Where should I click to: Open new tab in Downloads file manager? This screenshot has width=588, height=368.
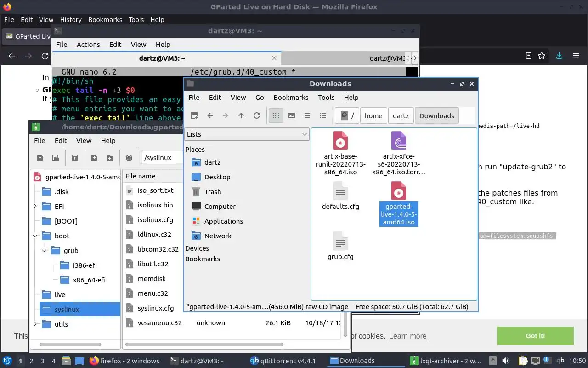click(x=194, y=115)
